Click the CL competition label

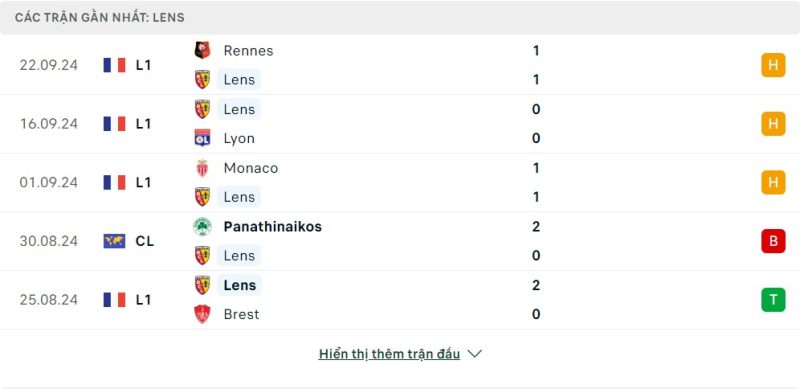145,241
